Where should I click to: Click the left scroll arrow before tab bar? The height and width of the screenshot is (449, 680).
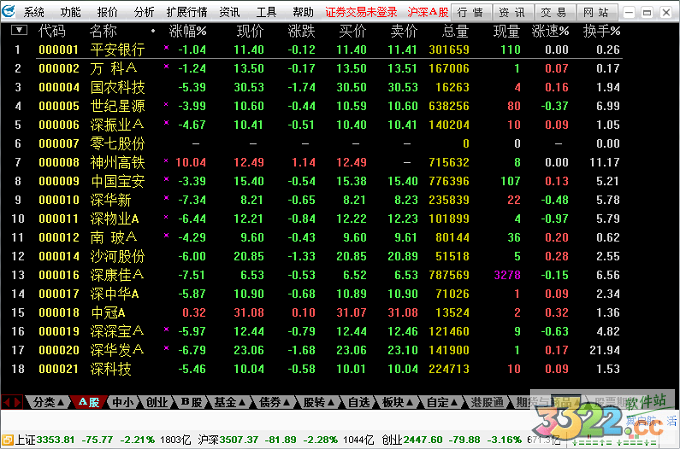tap(7, 402)
